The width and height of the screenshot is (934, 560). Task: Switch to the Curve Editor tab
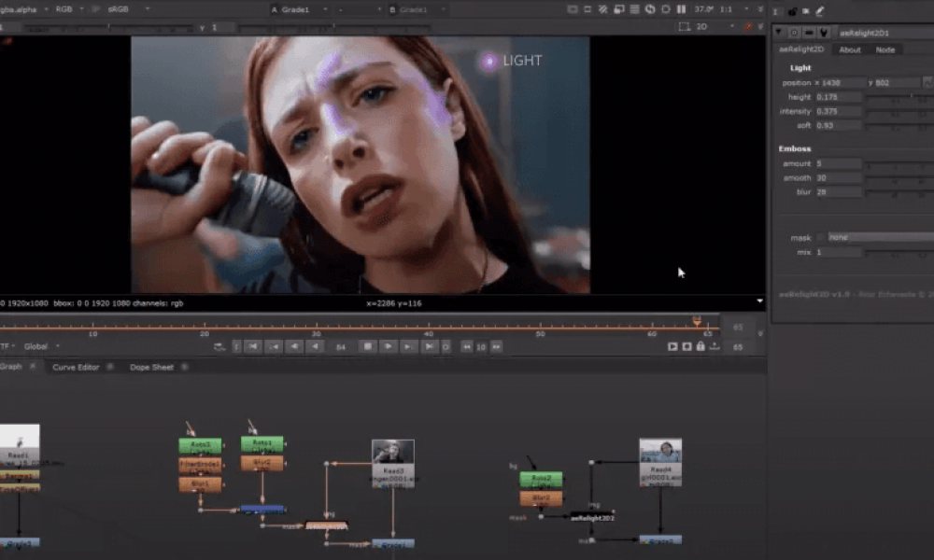point(76,367)
